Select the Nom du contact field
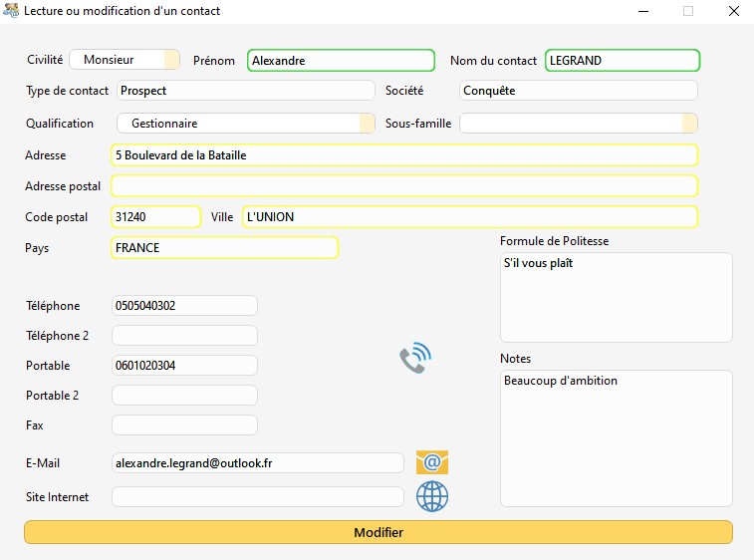This screenshot has height=560, width=754. [x=622, y=60]
